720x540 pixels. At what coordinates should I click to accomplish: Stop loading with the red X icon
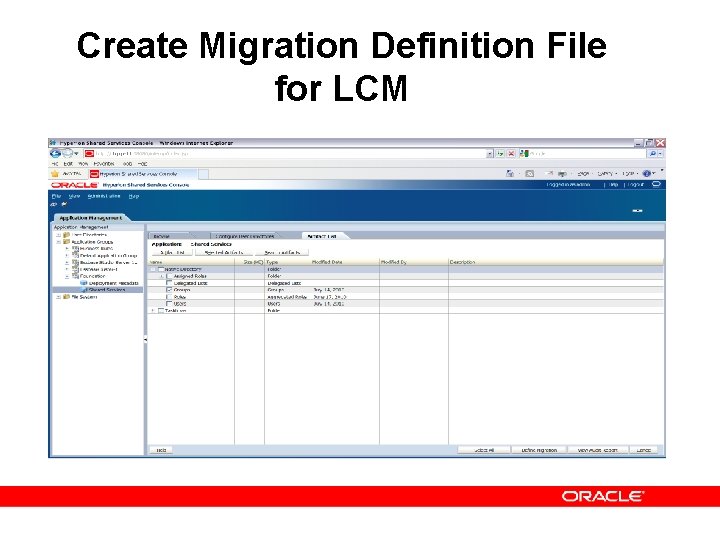511,154
